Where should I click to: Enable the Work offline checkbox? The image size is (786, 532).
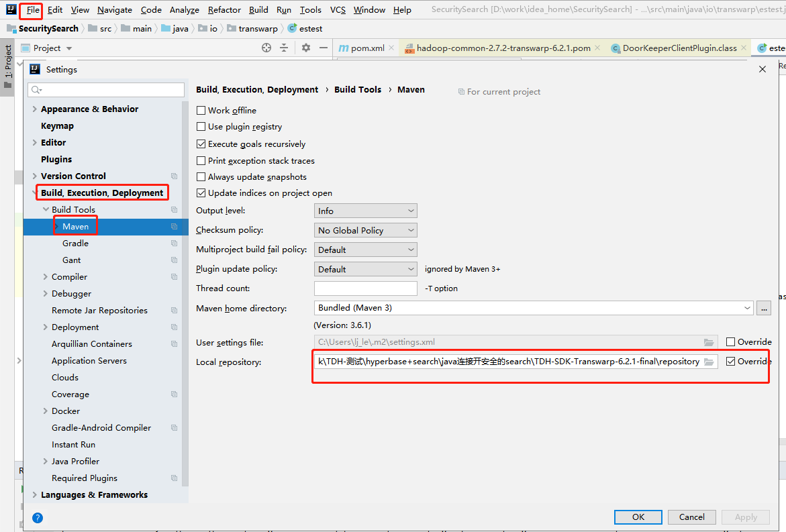pos(201,111)
